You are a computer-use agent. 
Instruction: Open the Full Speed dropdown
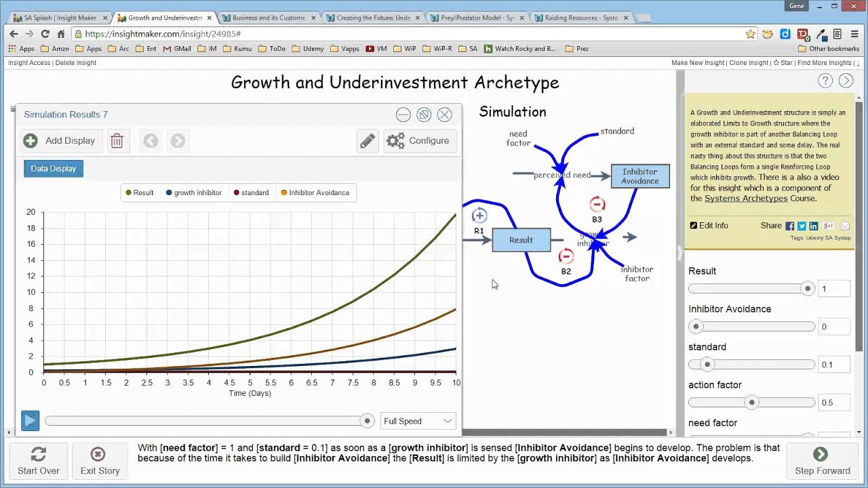pos(418,421)
